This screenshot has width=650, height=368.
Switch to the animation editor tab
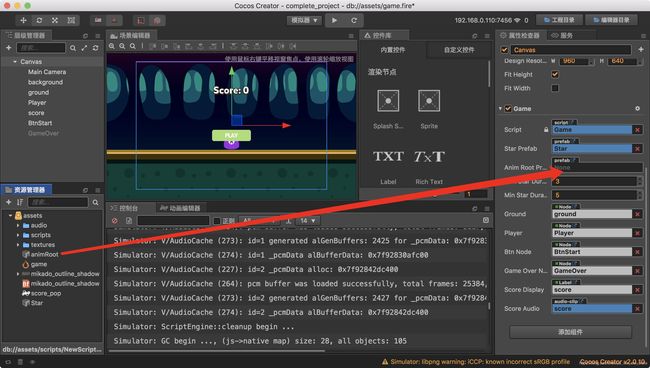click(180, 208)
